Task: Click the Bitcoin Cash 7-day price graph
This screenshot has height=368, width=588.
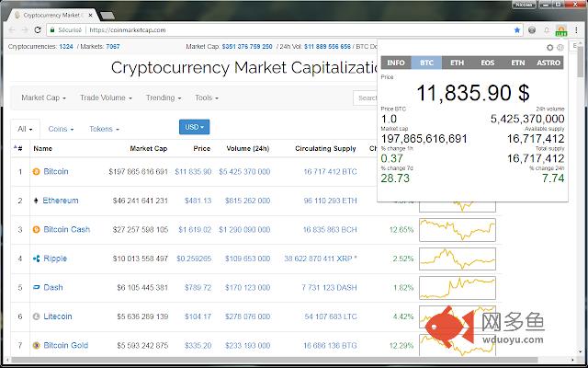Action: [458, 230]
